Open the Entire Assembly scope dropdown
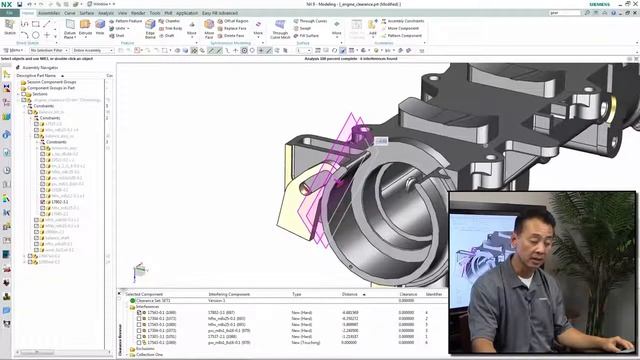The height and width of the screenshot is (360, 640). coord(93,50)
